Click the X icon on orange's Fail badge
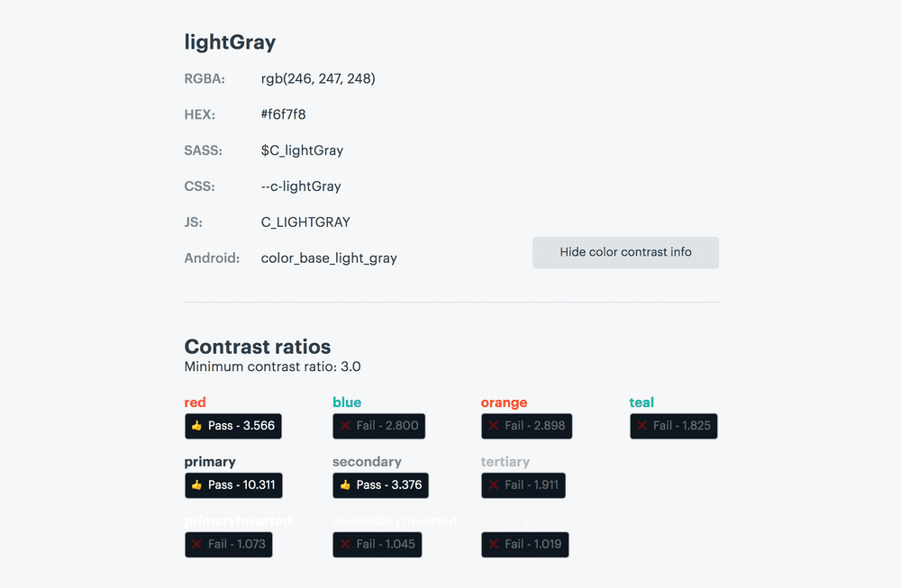This screenshot has width=901, height=588. pyautogui.click(x=493, y=425)
